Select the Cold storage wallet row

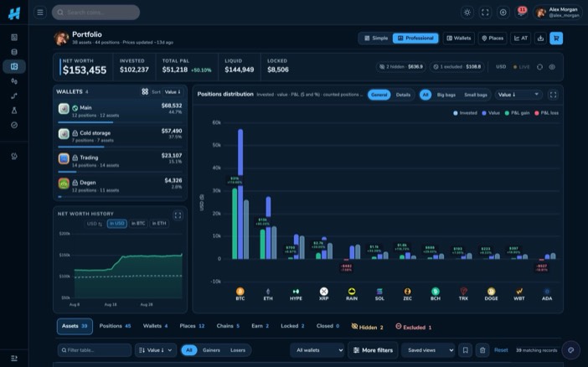tap(120, 137)
